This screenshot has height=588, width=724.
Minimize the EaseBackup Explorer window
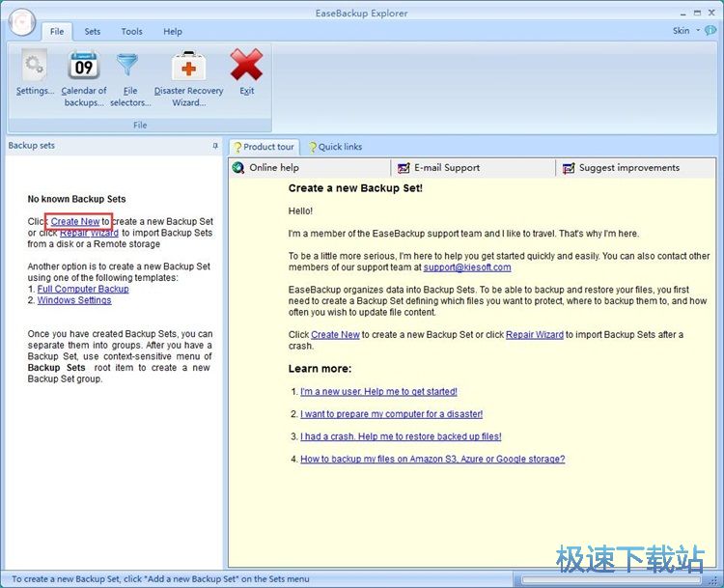[682, 14]
